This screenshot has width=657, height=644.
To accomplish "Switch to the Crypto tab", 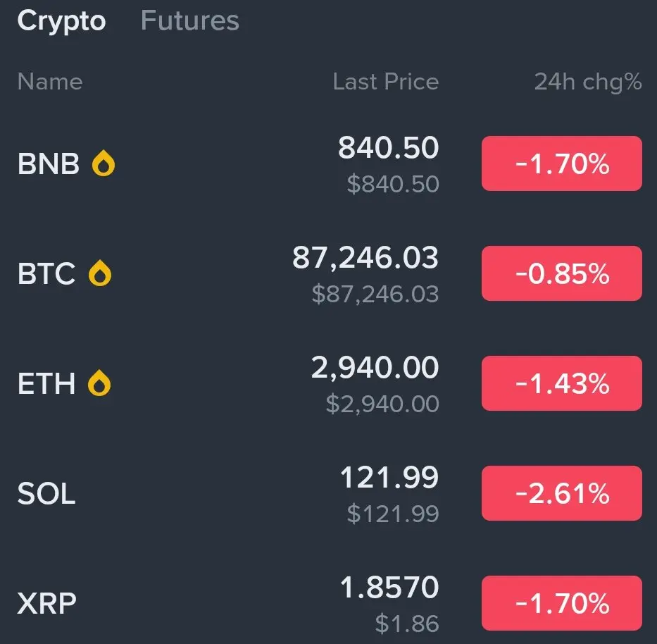I will pyautogui.click(x=61, y=21).
